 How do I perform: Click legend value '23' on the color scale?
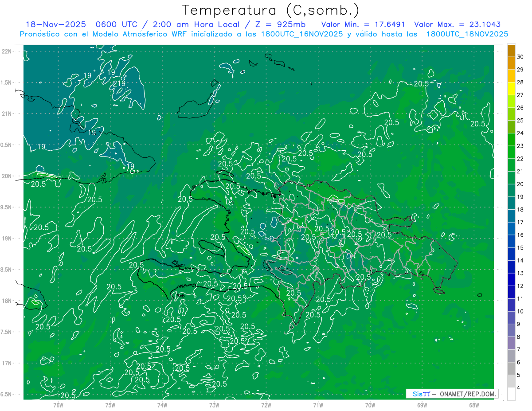(x=520, y=146)
